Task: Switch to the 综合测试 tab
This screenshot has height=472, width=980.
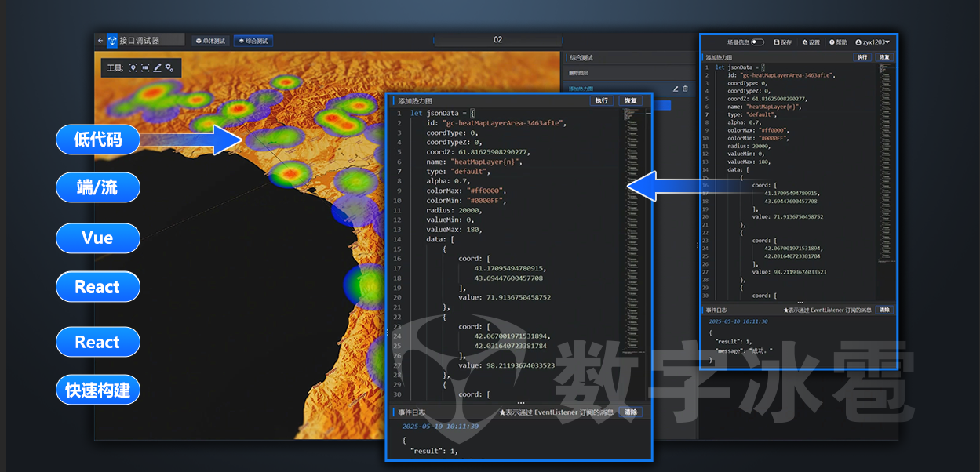Action: (252, 41)
